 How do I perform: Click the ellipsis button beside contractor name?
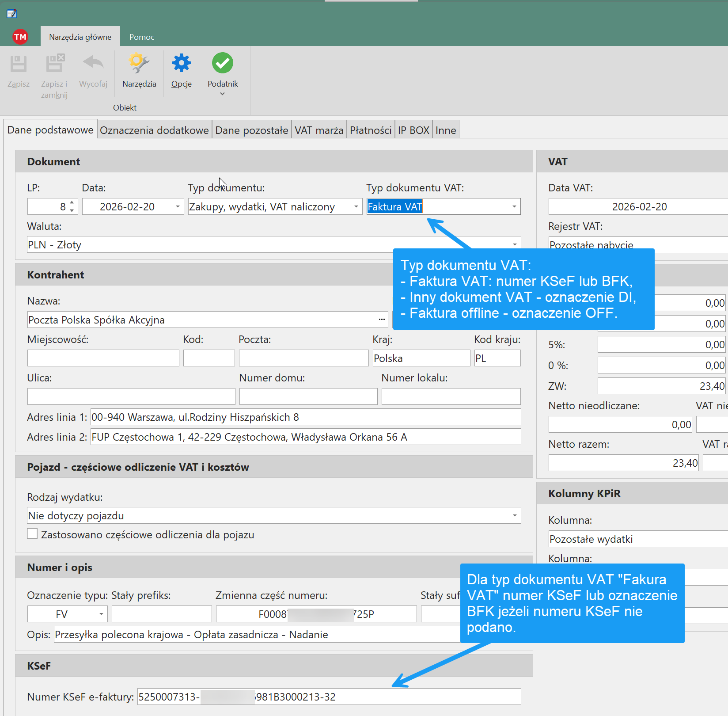(x=382, y=320)
